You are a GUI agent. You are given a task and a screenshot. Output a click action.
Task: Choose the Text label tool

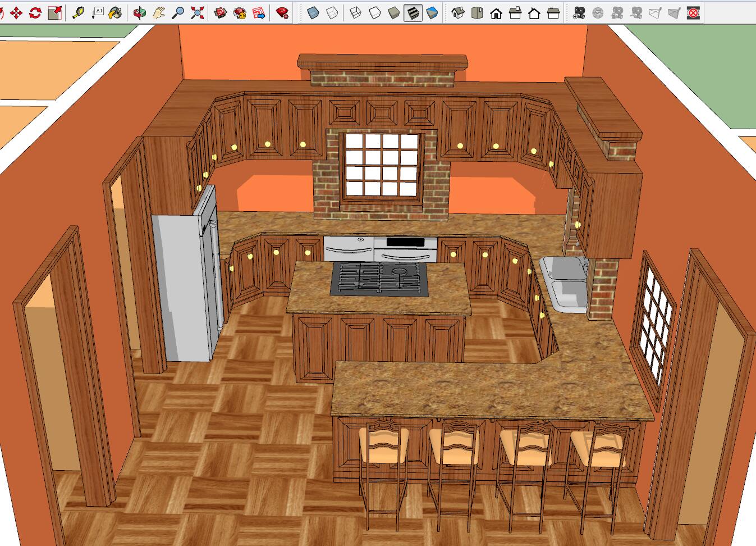98,12
